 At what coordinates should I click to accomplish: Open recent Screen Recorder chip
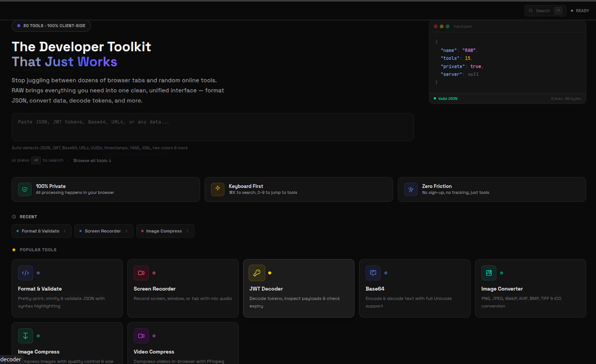pyautogui.click(x=104, y=231)
